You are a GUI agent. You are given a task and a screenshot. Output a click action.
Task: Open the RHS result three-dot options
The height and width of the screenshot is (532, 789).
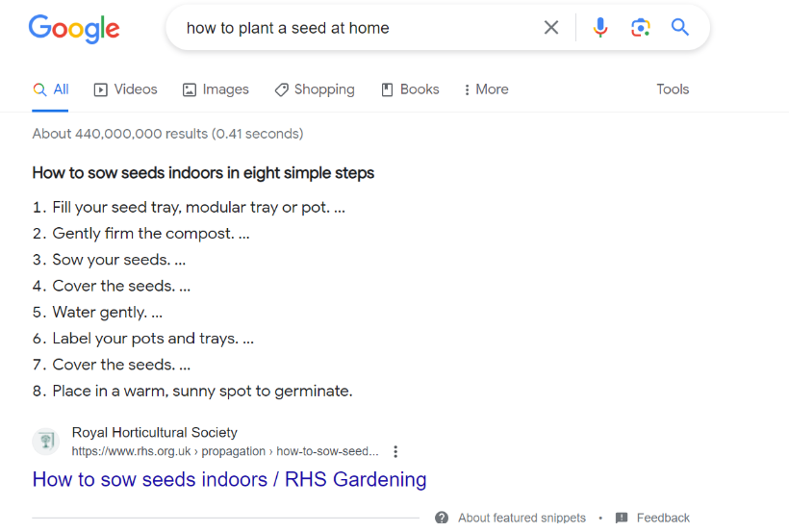coord(395,451)
